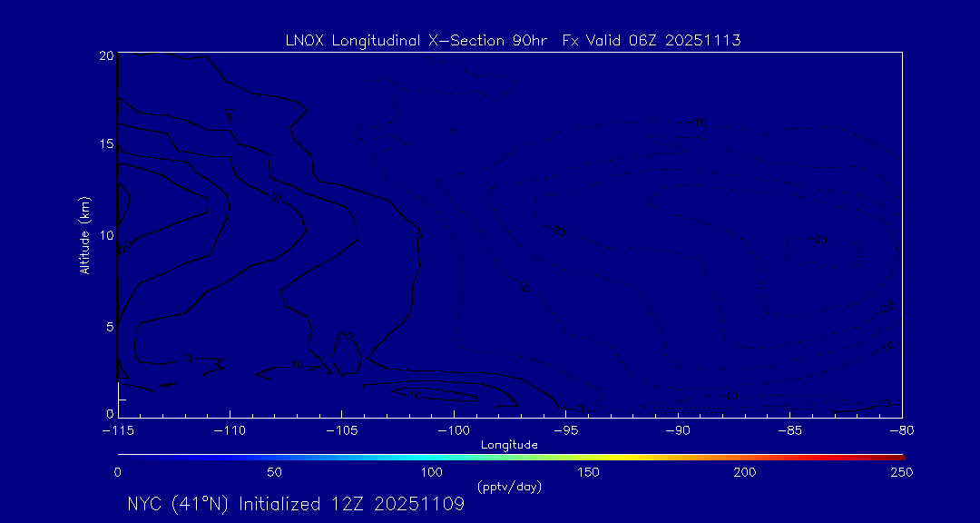Click the -100 longitude tick label
This screenshot has width=980, height=523.
pos(453,431)
